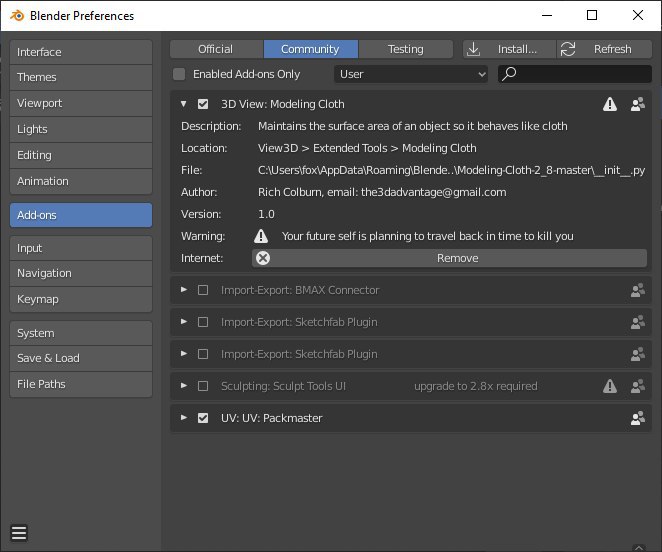662x552 pixels.
Task: Click community icon on Sculpt Tools UI row
Action: pos(638,386)
